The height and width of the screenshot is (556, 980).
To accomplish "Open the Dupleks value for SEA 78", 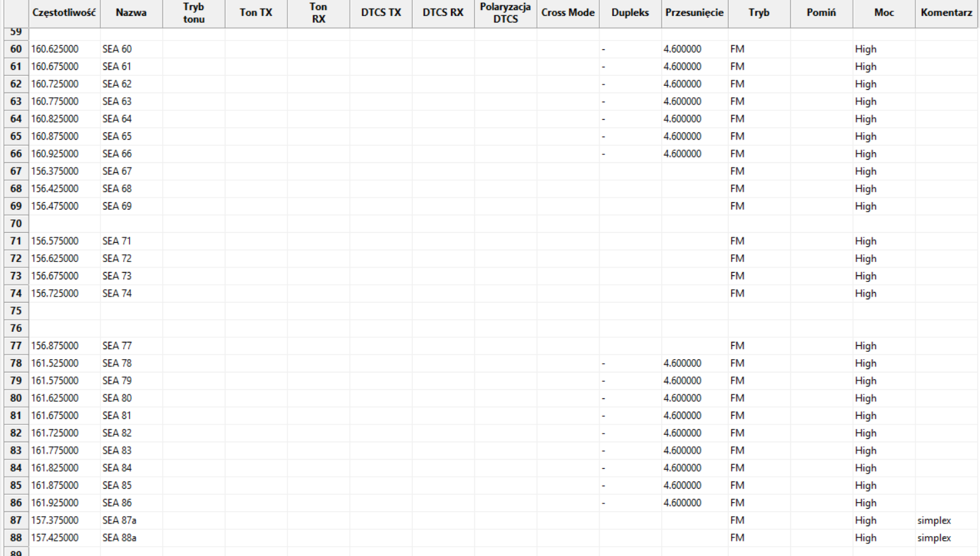I will tap(603, 363).
